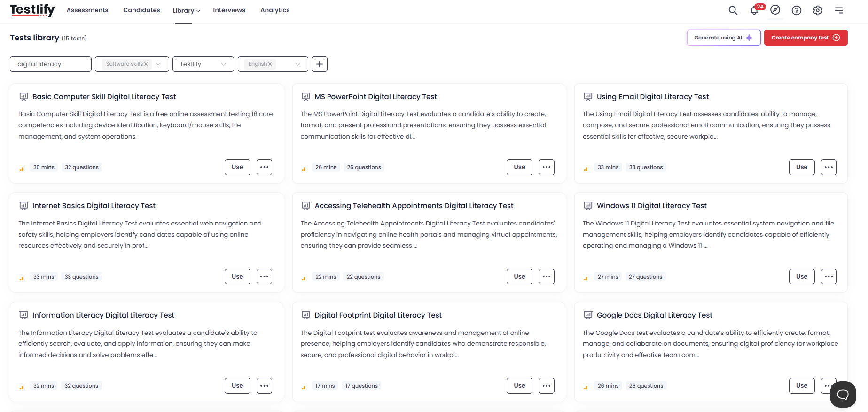Image resolution: width=868 pixels, height=412 pixels.
Task: Remove the Software skills filter tag
Action: click(x=146, y=64)
